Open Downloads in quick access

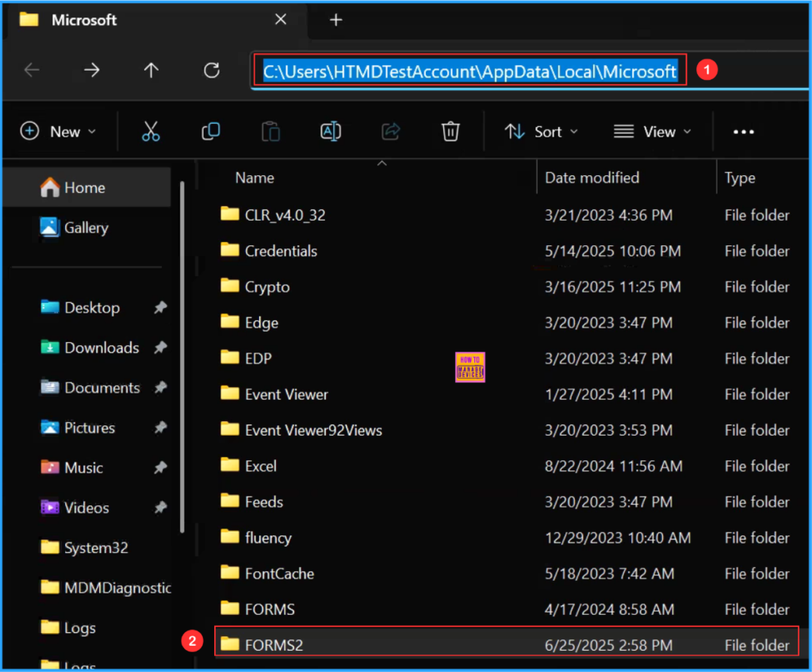point(90,348)
